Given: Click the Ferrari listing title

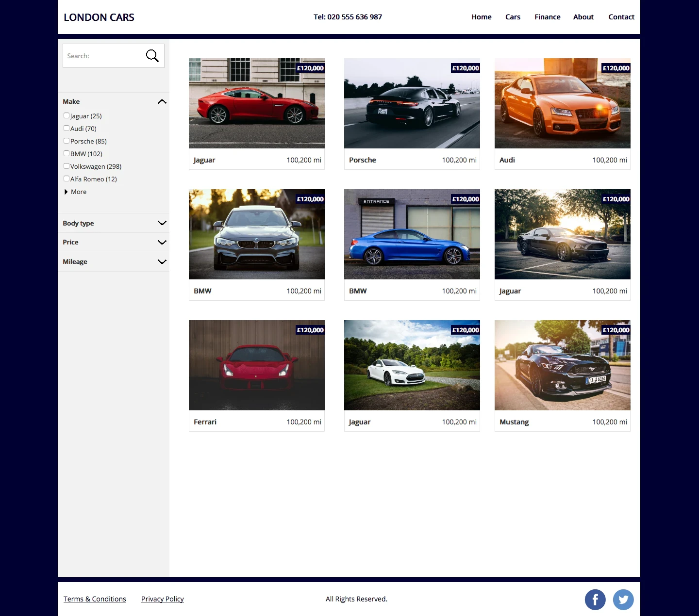Looking at the screenshot, I should tap(205, 422).
